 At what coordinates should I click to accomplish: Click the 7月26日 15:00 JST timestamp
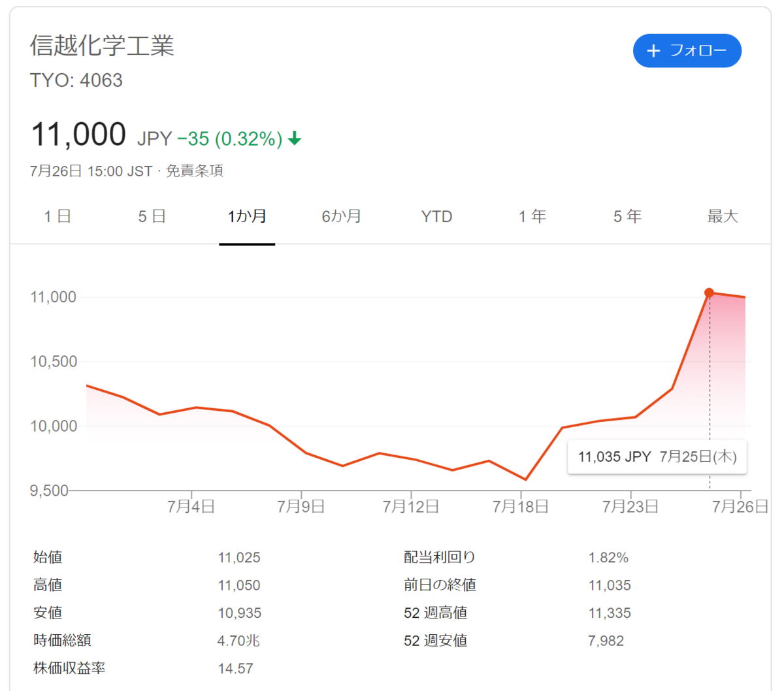tap(91, 171)
